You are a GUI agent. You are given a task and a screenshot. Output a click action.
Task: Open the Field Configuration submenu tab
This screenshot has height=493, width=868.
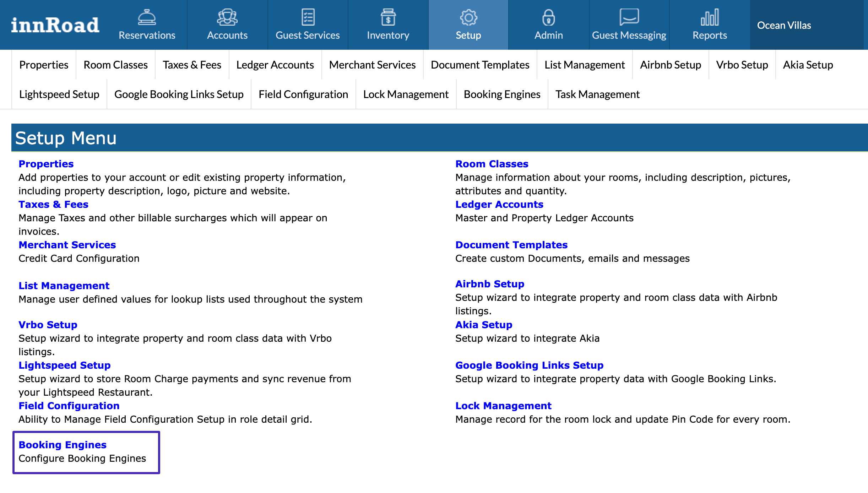point(303,94)
